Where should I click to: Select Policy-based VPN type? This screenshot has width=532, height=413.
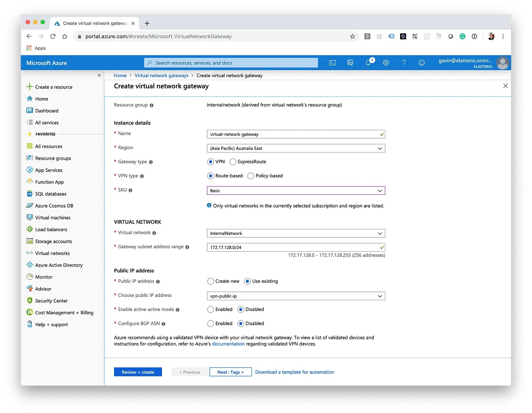click(x=251, y=176)
